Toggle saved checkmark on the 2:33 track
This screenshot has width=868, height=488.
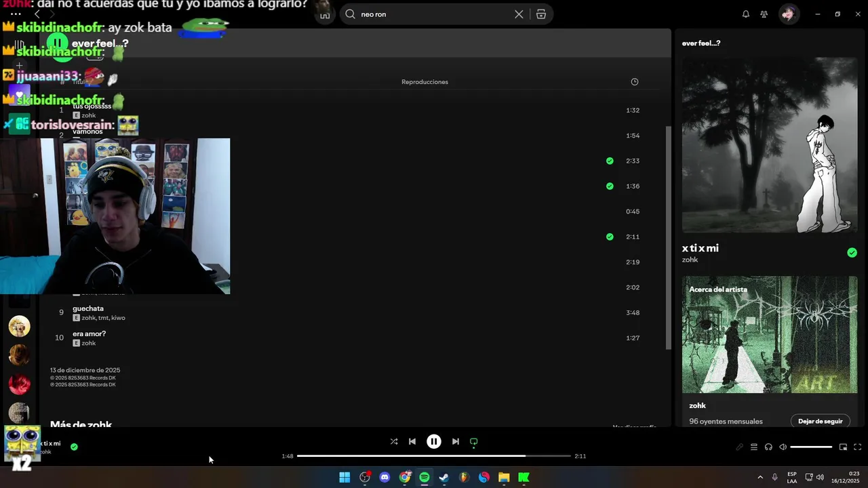pyautogui.click(x=610, y=161)
